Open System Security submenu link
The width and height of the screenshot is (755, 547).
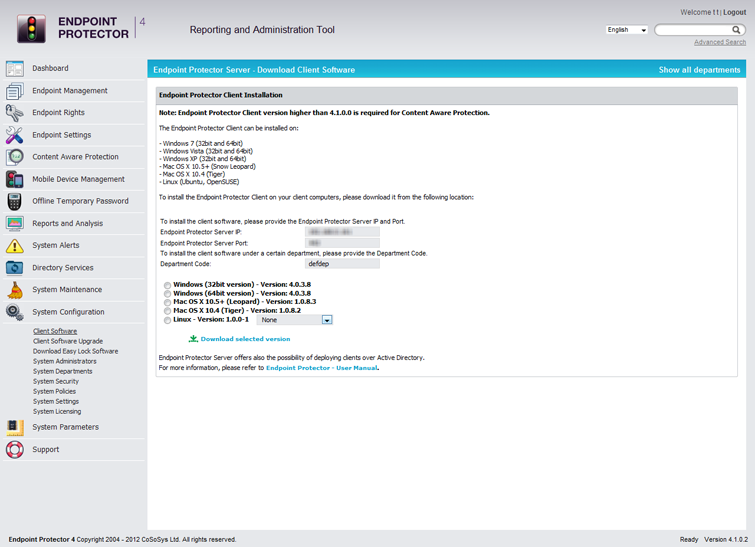coord(56,381)
